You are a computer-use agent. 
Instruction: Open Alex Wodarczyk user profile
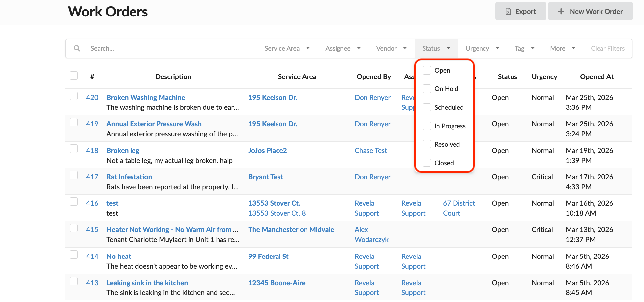[x=371, y=235]
